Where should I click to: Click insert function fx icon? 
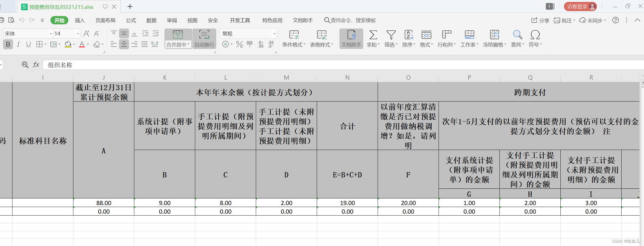pos(36,65)
